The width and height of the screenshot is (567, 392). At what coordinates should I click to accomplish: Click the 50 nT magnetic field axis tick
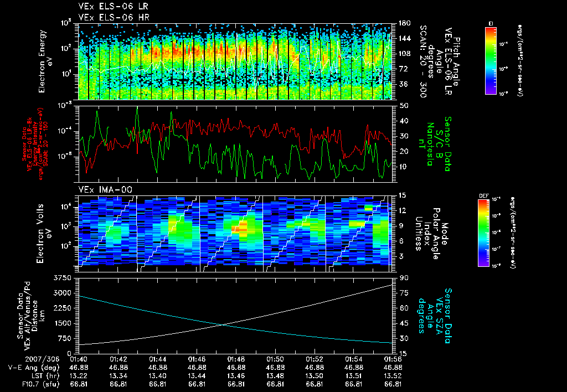coord(404,106)
